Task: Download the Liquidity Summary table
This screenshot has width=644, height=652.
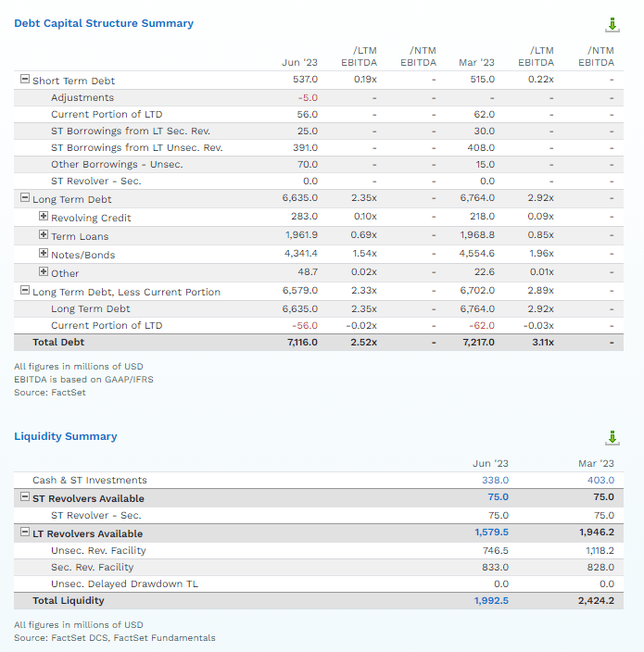Action: 612,438
